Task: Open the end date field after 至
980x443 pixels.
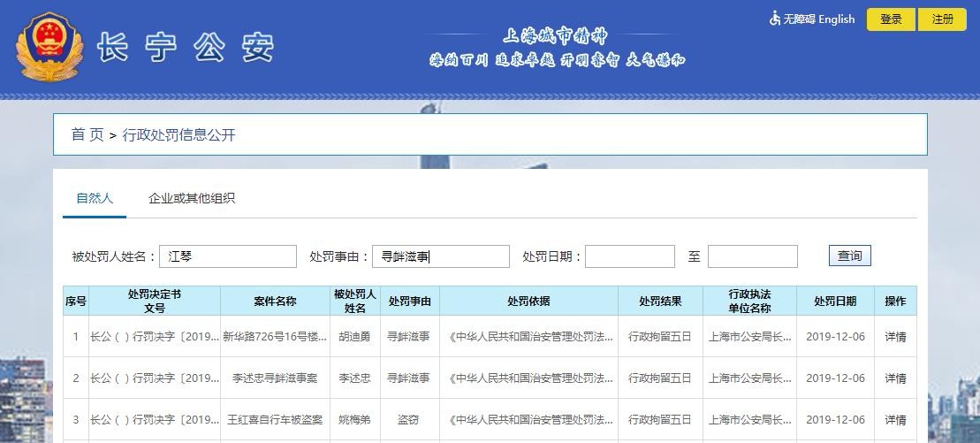Action: point(752,256)
